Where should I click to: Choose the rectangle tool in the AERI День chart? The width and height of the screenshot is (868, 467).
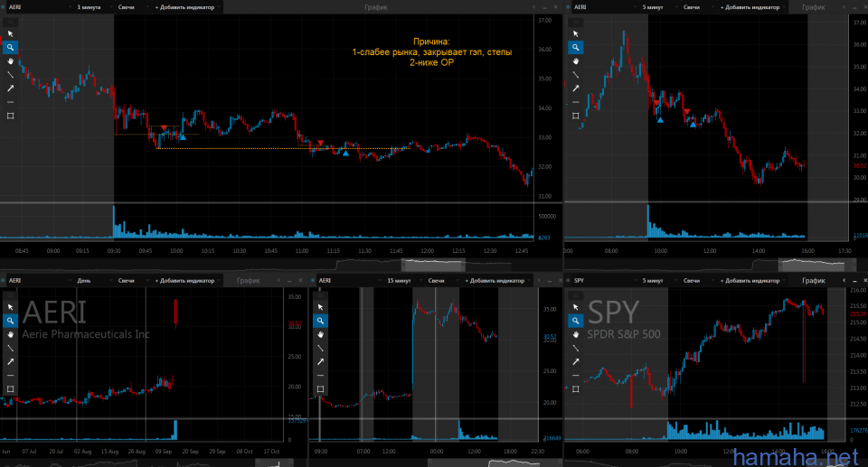point(10,389)
